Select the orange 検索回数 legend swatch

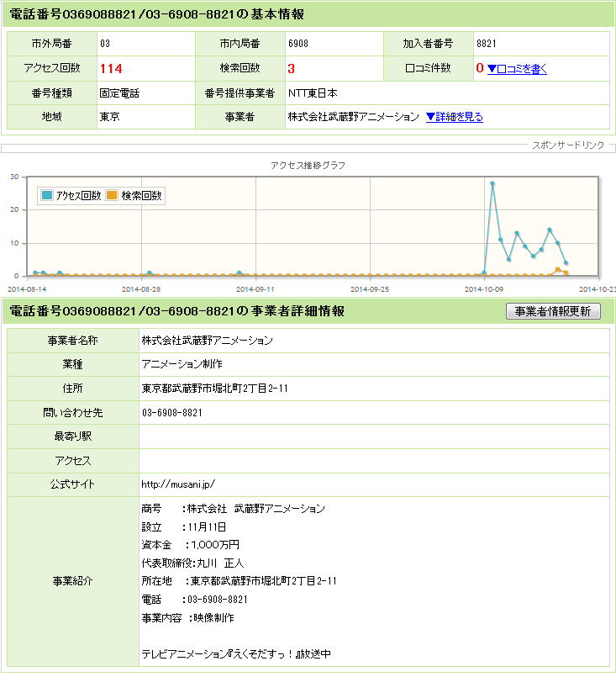pyautogui.click(x=112, y=196)
